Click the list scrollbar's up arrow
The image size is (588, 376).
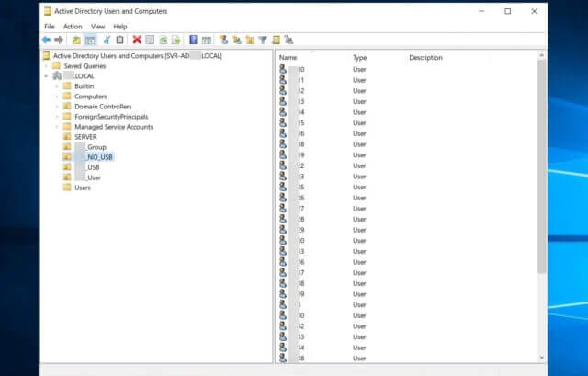point(541,55)
